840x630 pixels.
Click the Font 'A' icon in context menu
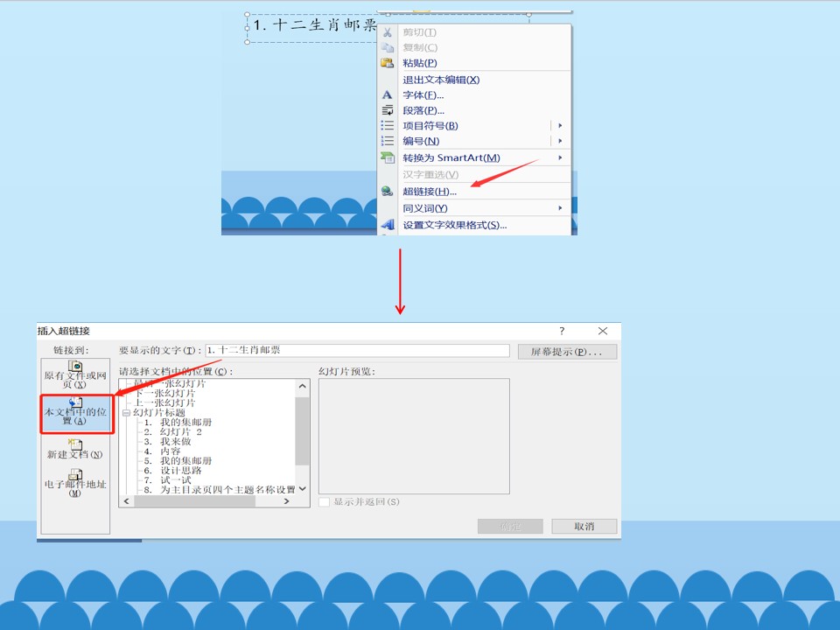click(387, 94)
